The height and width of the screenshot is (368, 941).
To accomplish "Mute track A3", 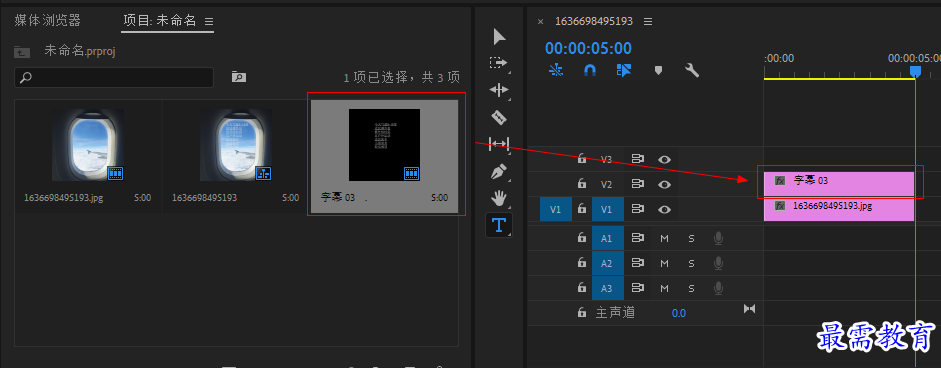I will (x=664, y=289).
